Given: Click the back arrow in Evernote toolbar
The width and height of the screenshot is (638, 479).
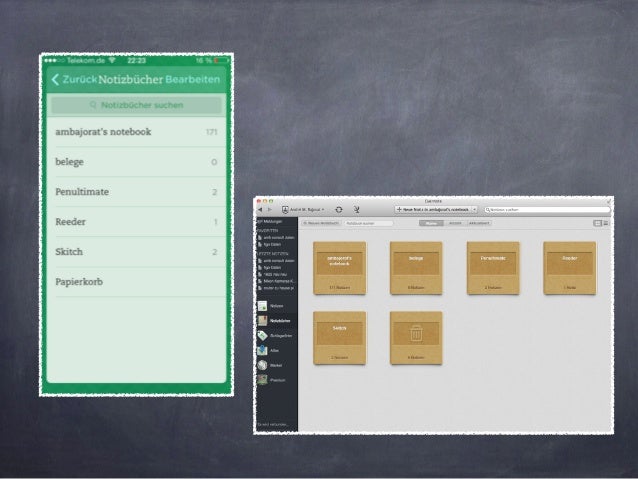Looking at the screenshot, I should click(x=260, y=210).
